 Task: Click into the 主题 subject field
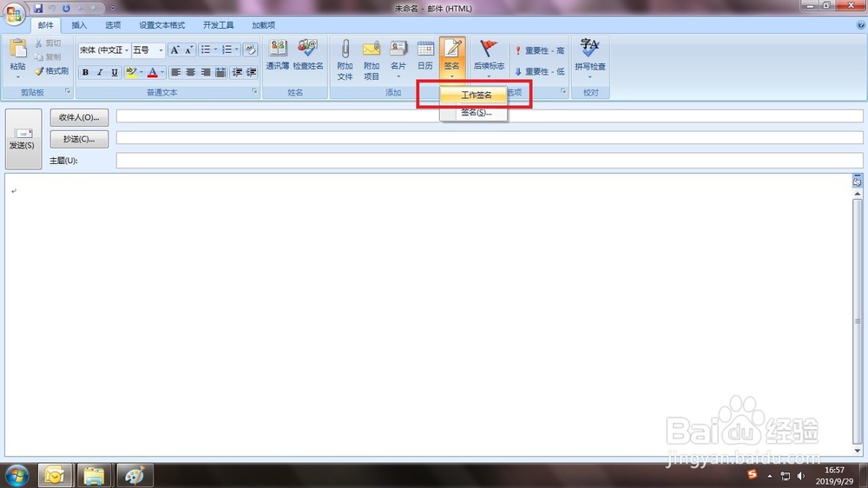click(x=490, y=161)
